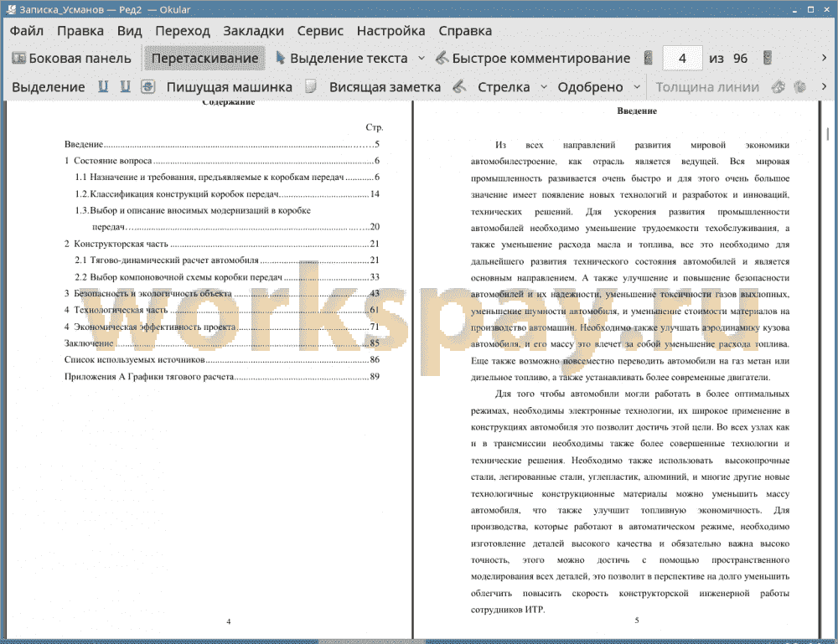Click the 'Введение' heading on page 5
This screenshot has height=644, width=838.
coord(637,111)
